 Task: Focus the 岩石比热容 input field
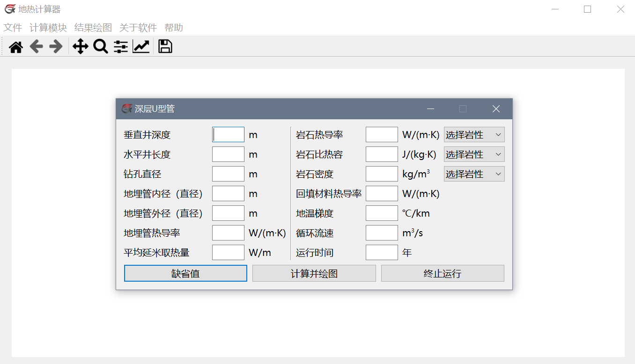tap(382, 154)
